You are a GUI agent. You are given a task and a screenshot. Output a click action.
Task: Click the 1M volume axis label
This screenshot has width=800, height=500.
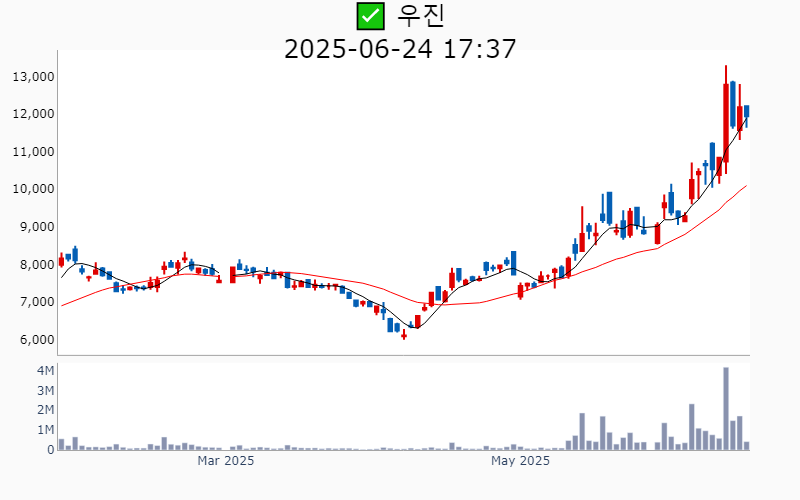pos(45,430)
